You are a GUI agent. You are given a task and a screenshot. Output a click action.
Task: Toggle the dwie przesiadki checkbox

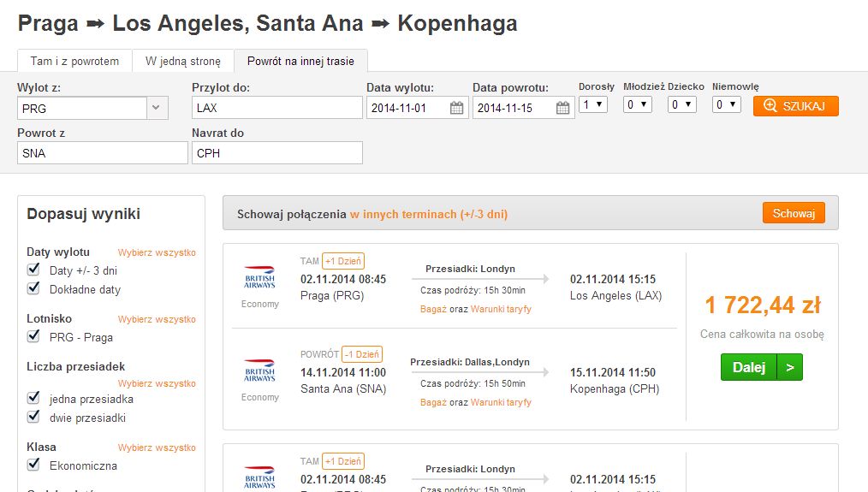pos(33,417)
